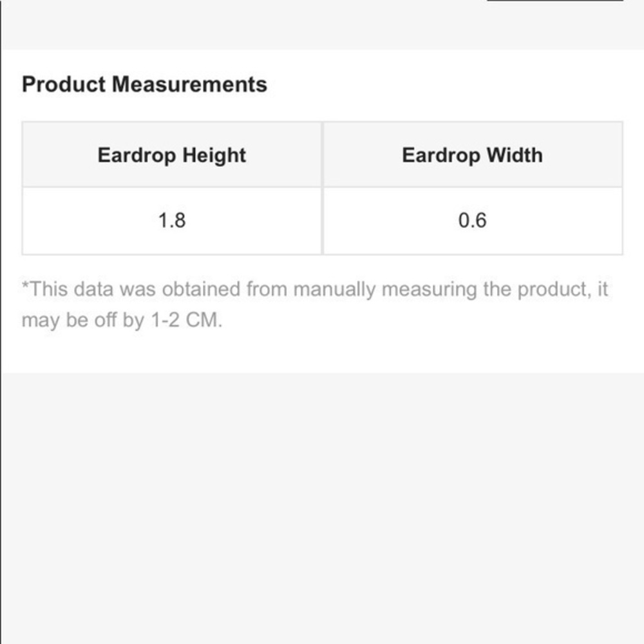This screenshot has height=644, width=644.
Task: Click the gray strip above the measurements card
Action: coord(322,24)
